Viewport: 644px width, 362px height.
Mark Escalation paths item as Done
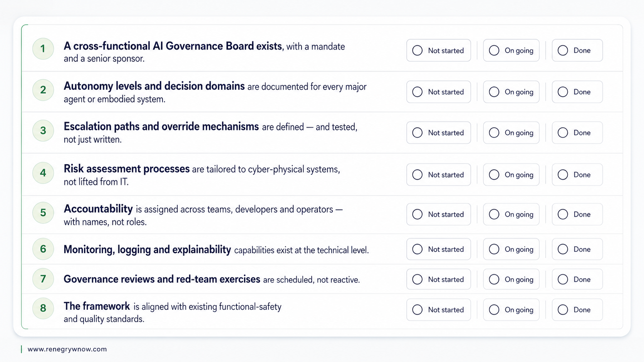point(577,133)
